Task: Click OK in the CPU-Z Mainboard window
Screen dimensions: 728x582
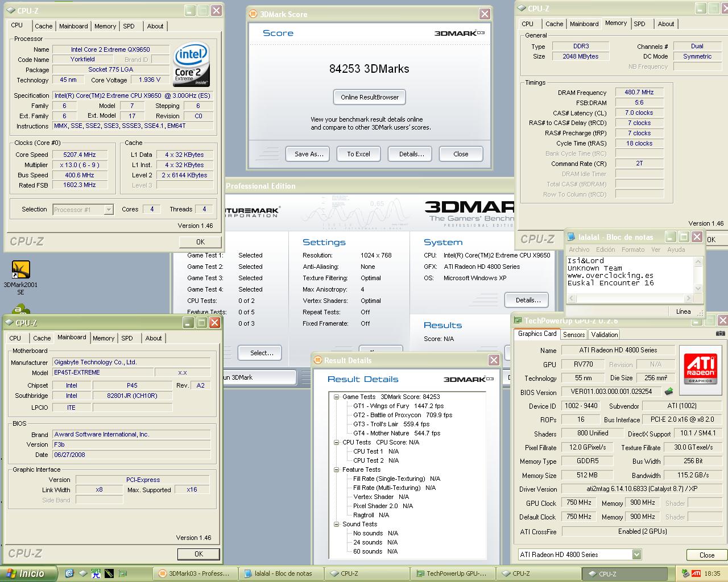Action: coord(198,554)
